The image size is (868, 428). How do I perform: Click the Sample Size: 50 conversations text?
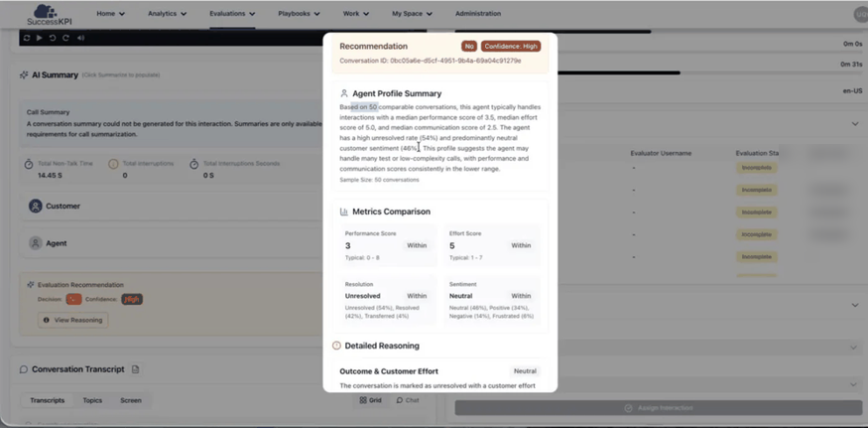coord(379,180)
